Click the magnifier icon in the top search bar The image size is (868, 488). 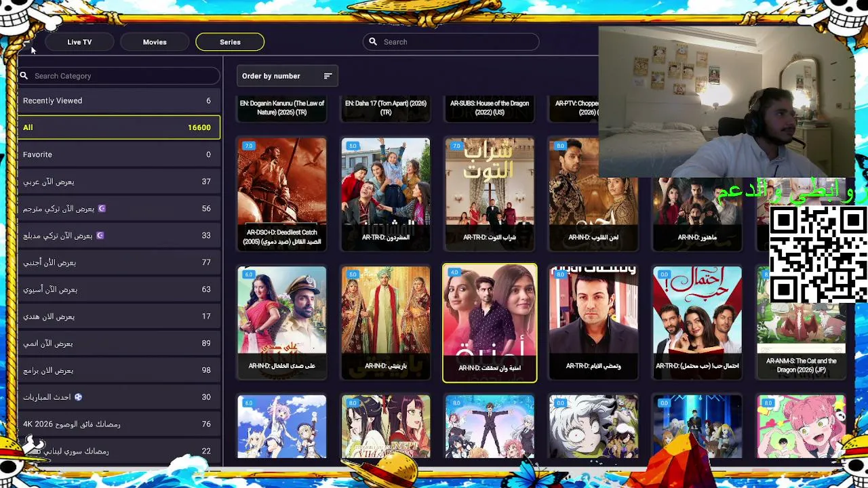click(x=373, y=42)
